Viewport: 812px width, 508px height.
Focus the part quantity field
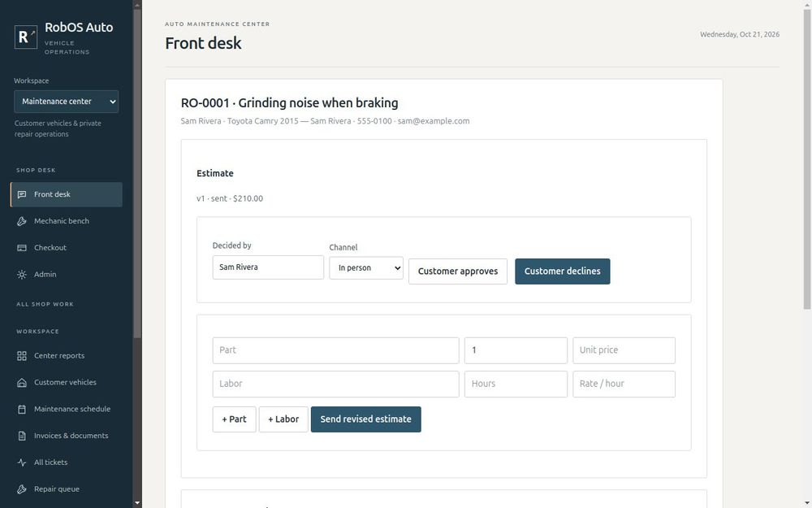tap(516, 350)
